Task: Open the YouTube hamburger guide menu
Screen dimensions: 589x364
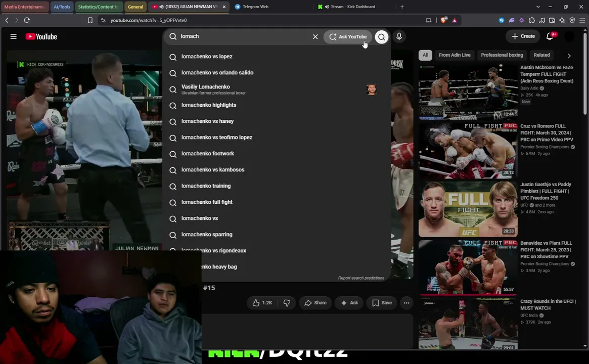Action: [14, 36]
